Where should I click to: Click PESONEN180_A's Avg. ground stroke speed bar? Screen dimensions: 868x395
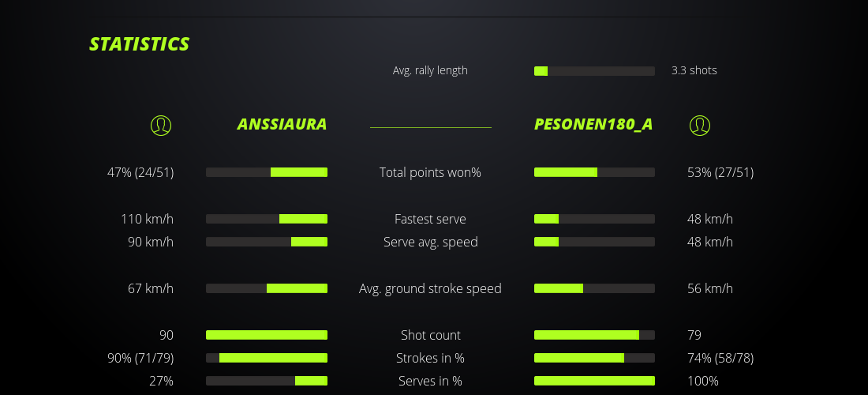594,288
